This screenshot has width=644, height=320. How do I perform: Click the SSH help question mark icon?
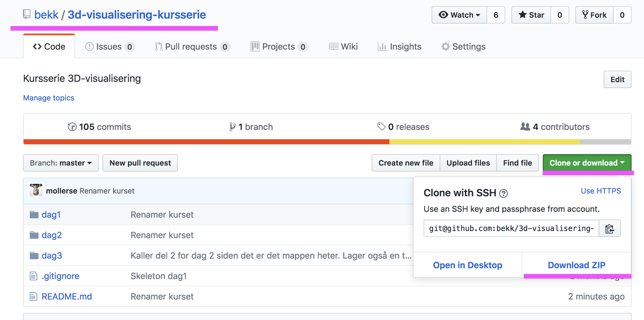503,193
